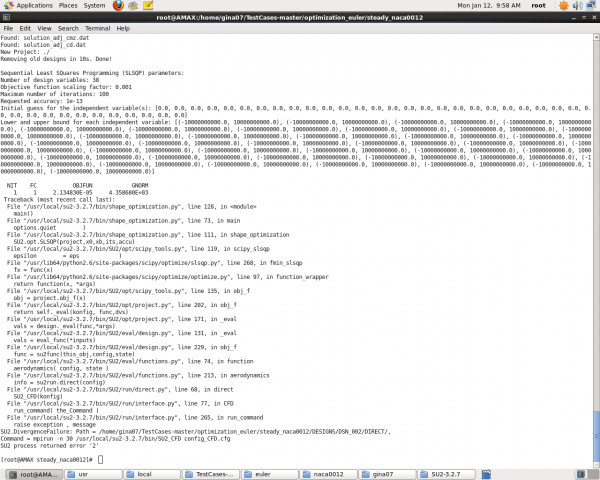Click the 'Traceback (most recent call last):' line
Viewport: 600px width, 480px height.
point(59,199)
